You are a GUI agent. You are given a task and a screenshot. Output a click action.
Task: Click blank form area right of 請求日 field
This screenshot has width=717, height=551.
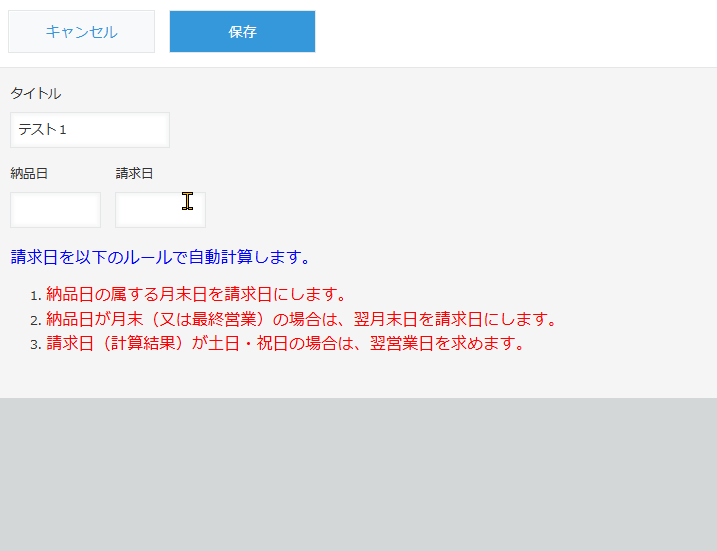(x=450, y=210)
